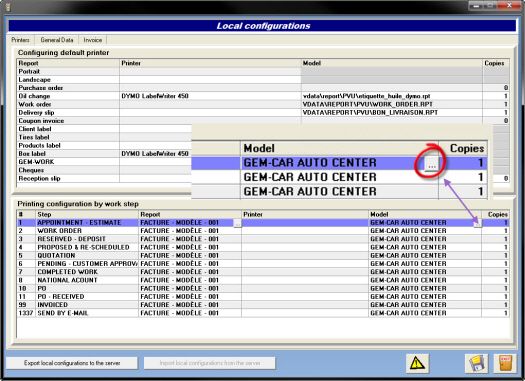Go to the Invoice tab
Screen dimensions: 525x381
92,40
